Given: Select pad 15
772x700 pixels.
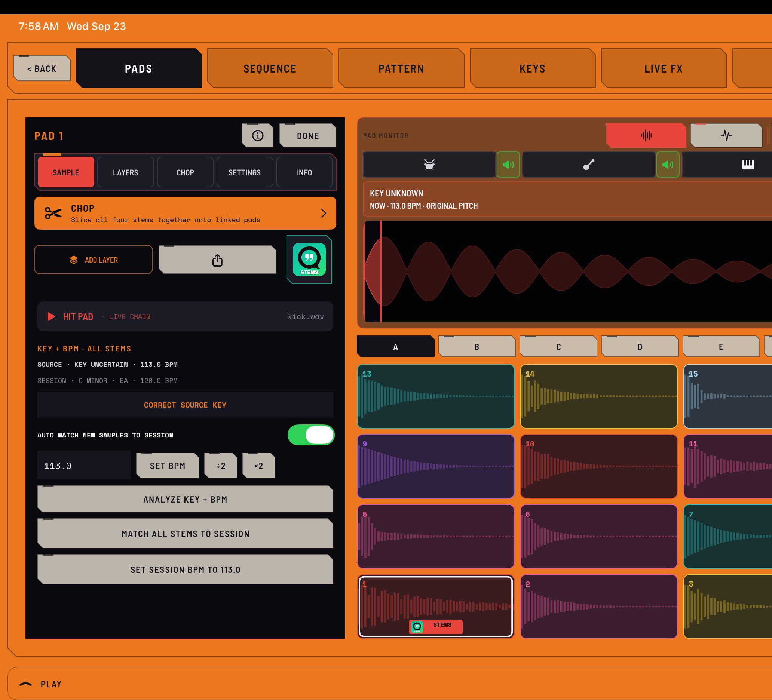Looking at the screenshot, I should 727,396.
